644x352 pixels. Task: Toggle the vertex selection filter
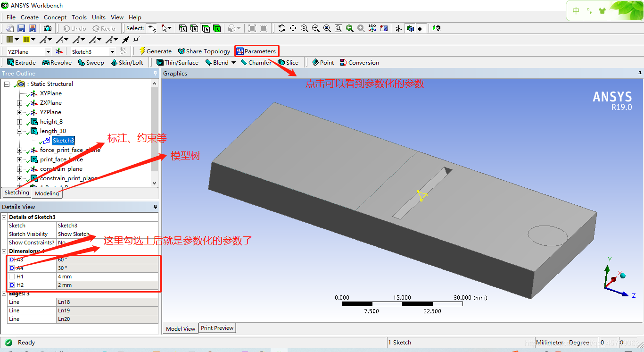pyautogui.click(x=183, y=28)
